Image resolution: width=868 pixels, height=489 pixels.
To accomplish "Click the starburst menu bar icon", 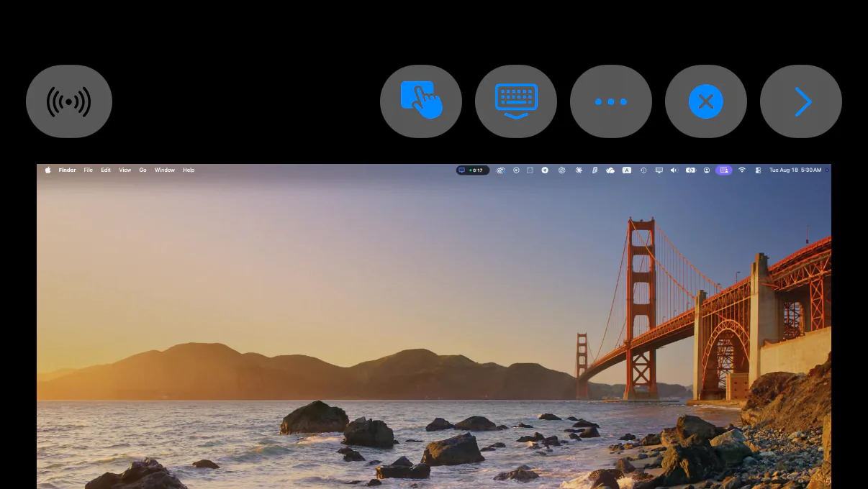I will click(x=579, y=170).
